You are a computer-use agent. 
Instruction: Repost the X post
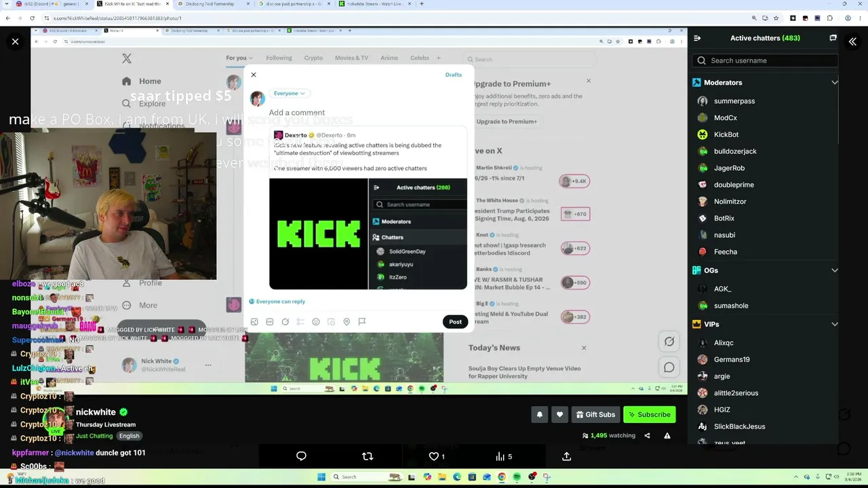click(368, 456)
